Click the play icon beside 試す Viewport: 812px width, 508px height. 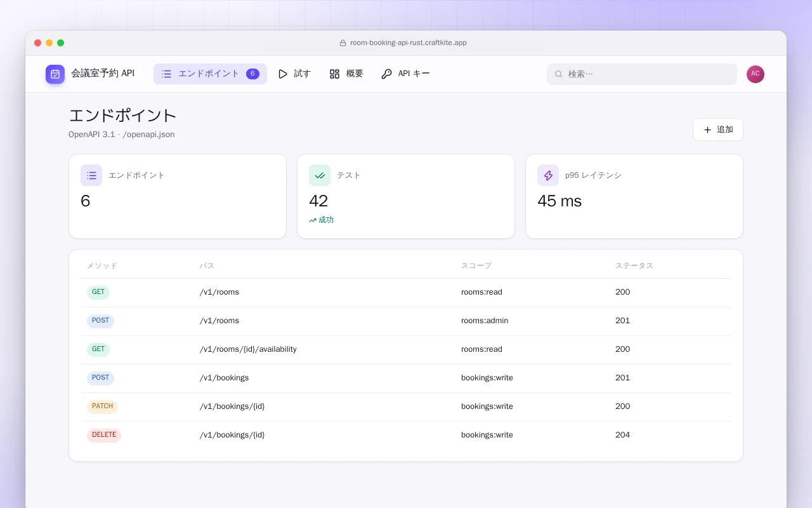[283, 74]
